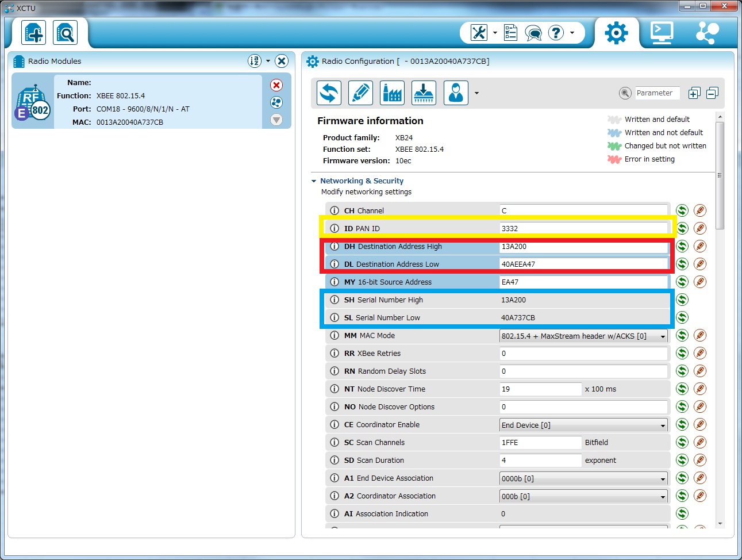Edit DH Destination Address High field

[583, 246]
